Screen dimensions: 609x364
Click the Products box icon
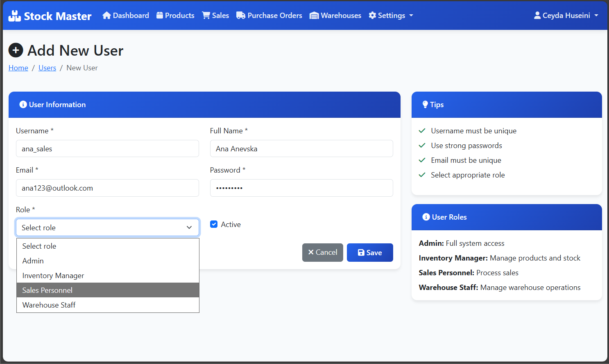click(160, 16)
